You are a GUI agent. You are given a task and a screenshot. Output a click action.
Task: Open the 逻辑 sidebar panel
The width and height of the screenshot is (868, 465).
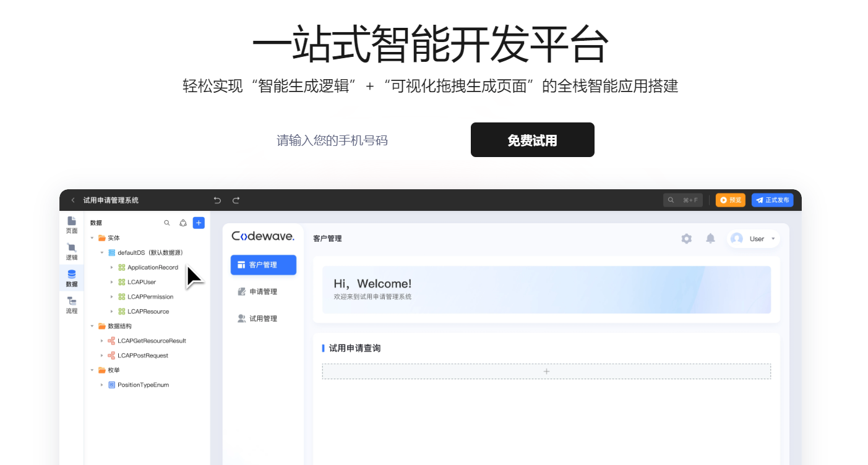click(72, 252)
